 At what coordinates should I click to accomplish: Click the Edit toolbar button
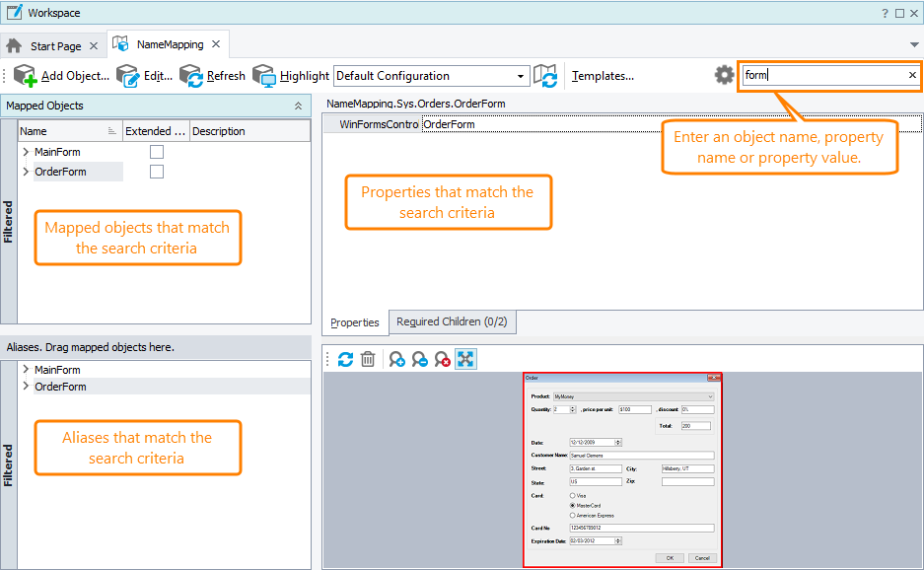144,76
